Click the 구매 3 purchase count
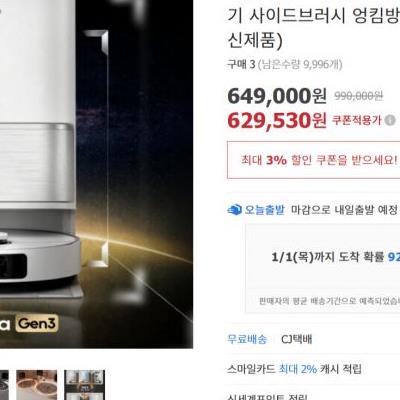 (241, 64)
